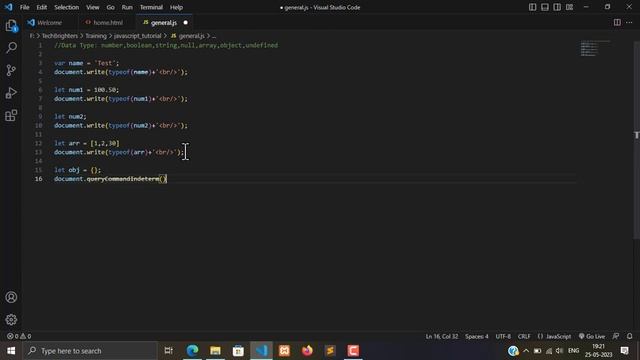This screenshot has width=640, height=360.
Task: Open editor More Actions ellipsis
Action: (629, 22)
